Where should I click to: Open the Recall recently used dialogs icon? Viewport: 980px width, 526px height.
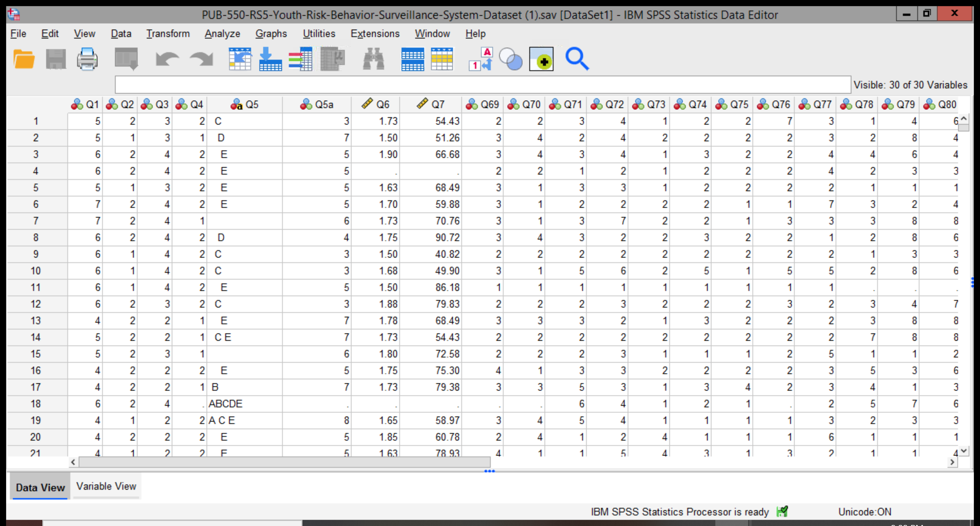(x=126, y=59)
